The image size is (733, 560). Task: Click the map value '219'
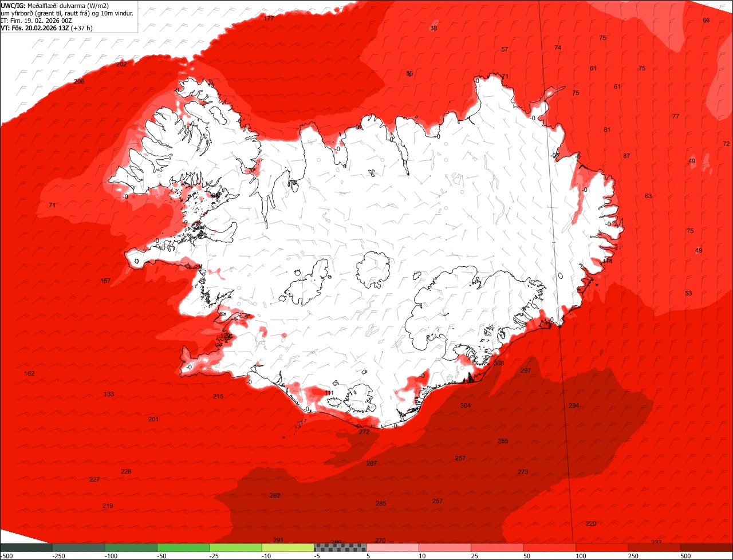108,506
